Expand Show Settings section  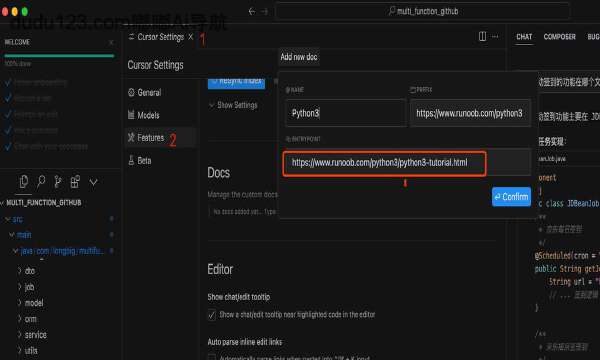coord(233,105)
